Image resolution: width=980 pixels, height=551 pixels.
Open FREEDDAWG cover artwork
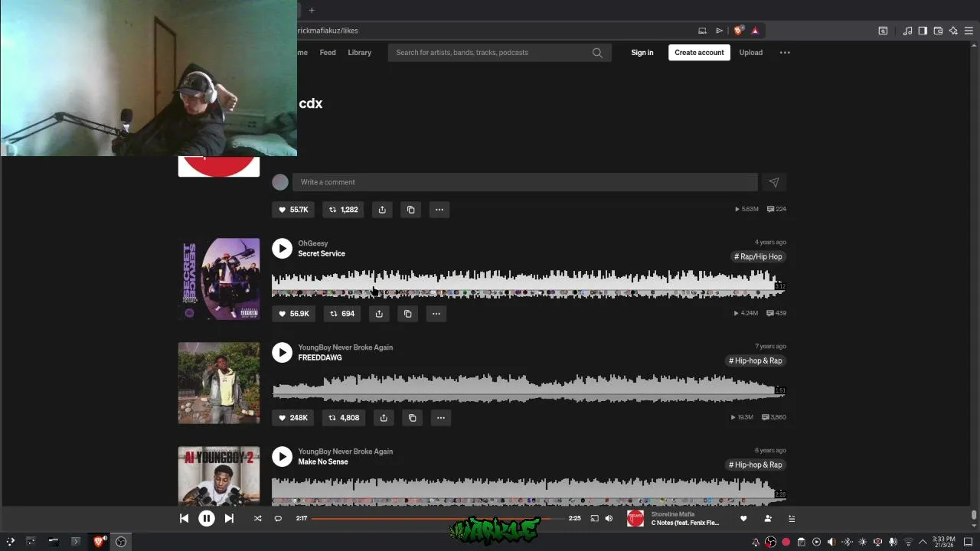pyautogui.click(x=219, y=383)
